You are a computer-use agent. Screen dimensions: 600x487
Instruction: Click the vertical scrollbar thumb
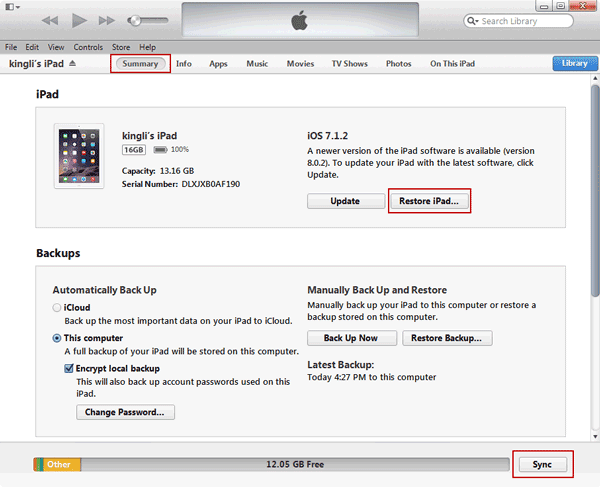coord(595,190)
